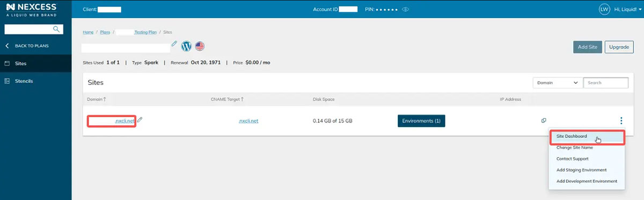Image resolution: width=644 pixels, height=200 pixels.
Task: Copy the IP address with copy icon
Action: point(544,120)
